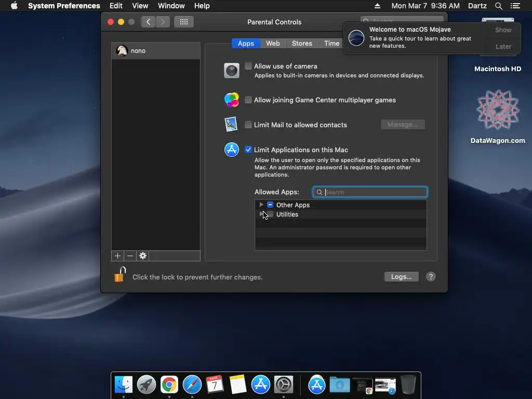This screenshot has height=399, width=532.
Task: Click Later on the Mojave notification
Action: point(503,46)
